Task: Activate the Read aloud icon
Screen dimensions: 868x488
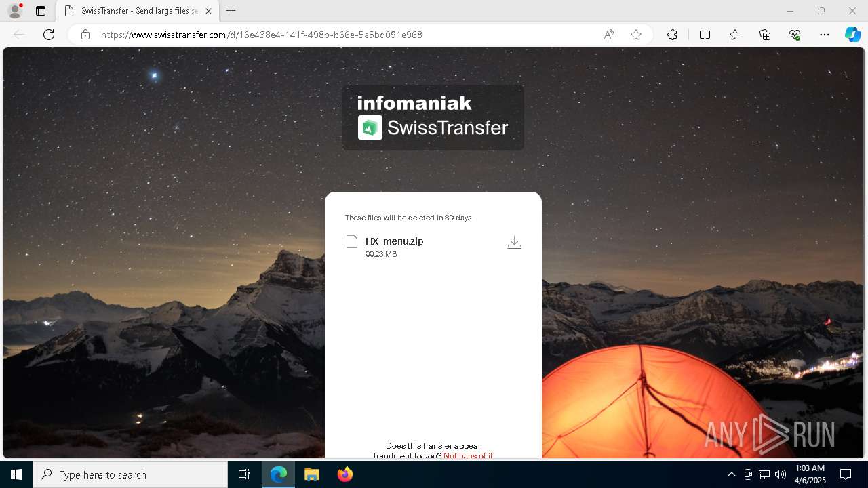Action: point(609,35)
